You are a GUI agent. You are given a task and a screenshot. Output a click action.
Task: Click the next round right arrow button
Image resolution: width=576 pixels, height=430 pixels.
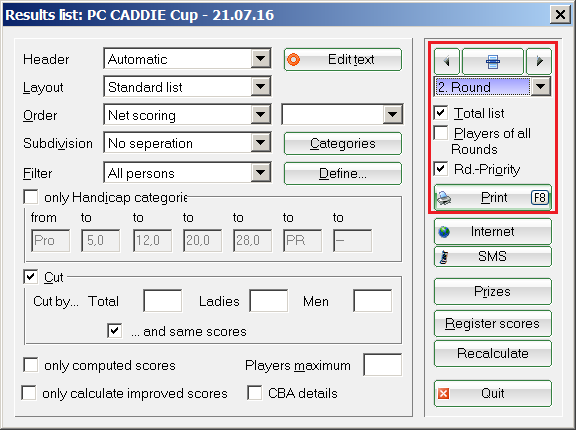pos(539,61)
